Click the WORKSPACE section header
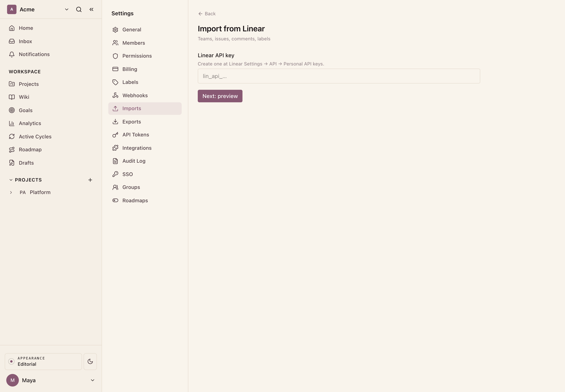 point(25,72)
